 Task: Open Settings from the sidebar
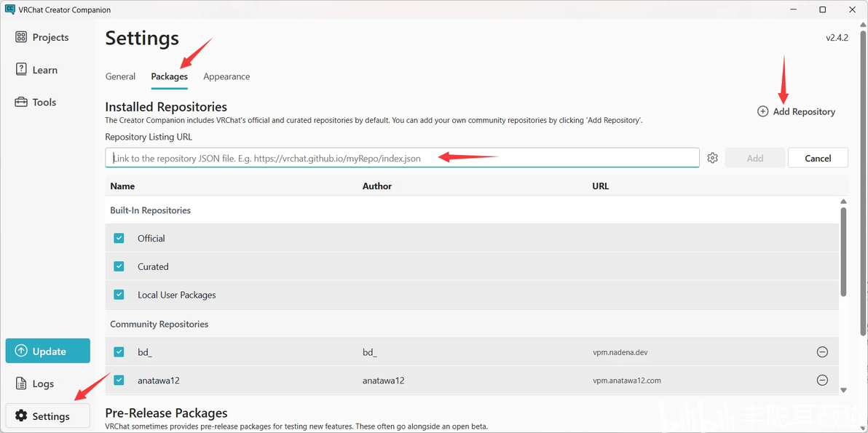pyautogui.click(x=47, y=416)
